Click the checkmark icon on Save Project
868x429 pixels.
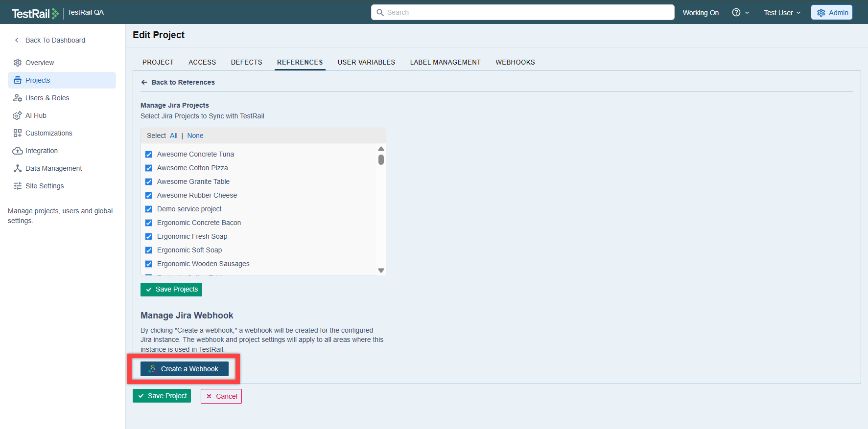pos(141,396)
